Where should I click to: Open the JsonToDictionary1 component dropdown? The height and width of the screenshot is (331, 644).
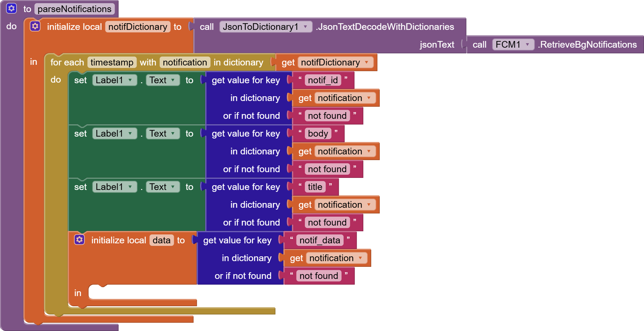pyautogui.click(x=305, y=27)
